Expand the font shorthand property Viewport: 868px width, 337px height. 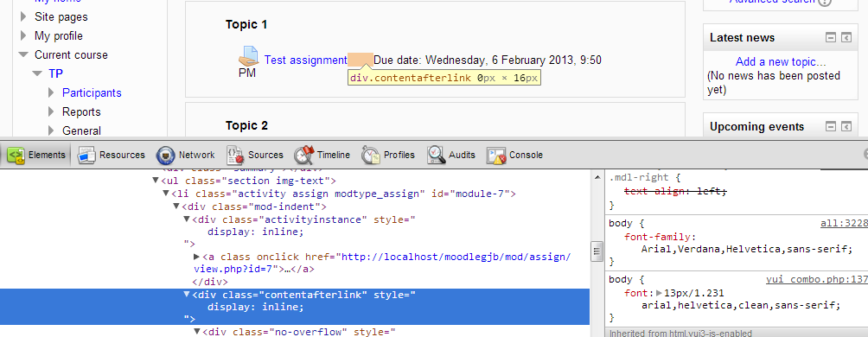[x=659, y=293]
